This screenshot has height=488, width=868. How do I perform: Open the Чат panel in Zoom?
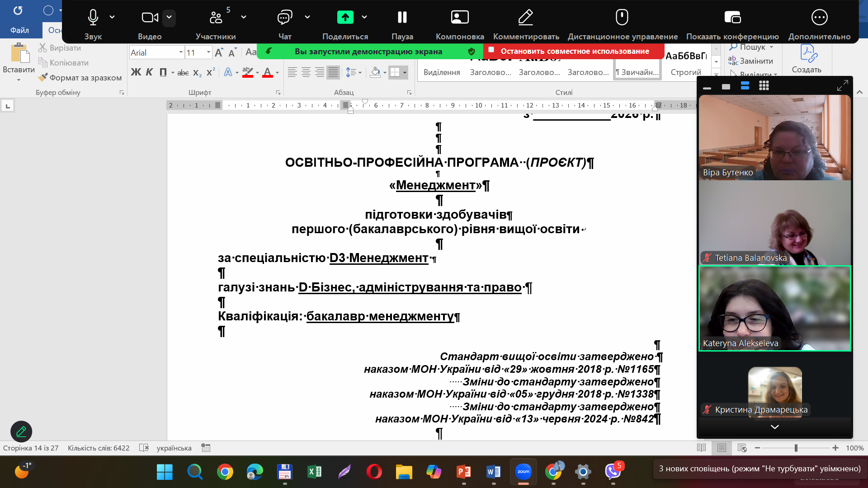(284, 17)
